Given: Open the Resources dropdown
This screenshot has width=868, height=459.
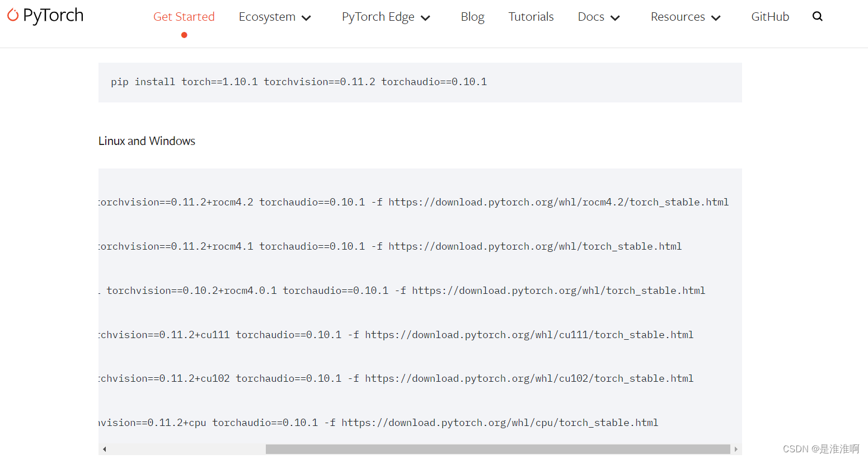Looking at the screenshot, I should [x=685, y=17].
